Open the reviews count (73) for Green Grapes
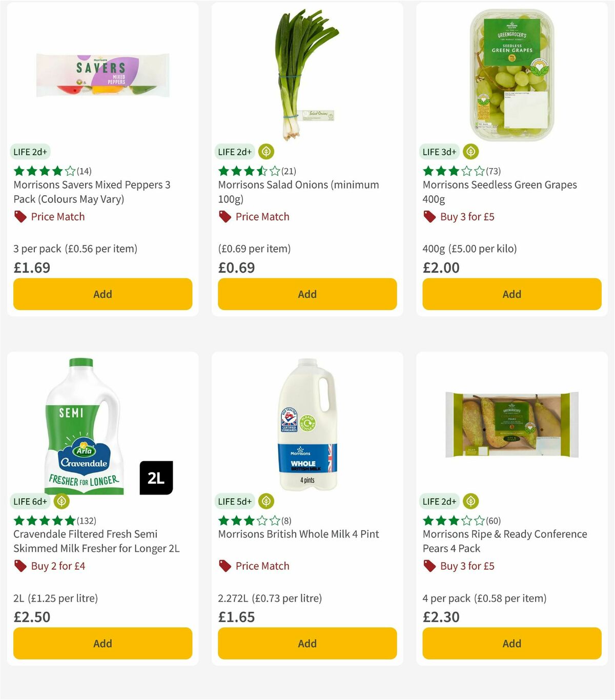Image resolution: width=615 pixels, height=700 pixels. click(493, 171)
